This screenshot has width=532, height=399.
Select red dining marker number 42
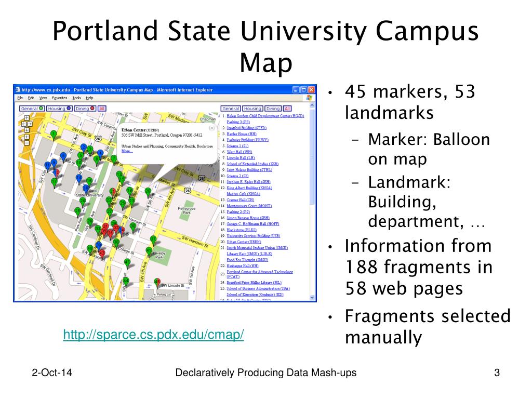point(102,254)
